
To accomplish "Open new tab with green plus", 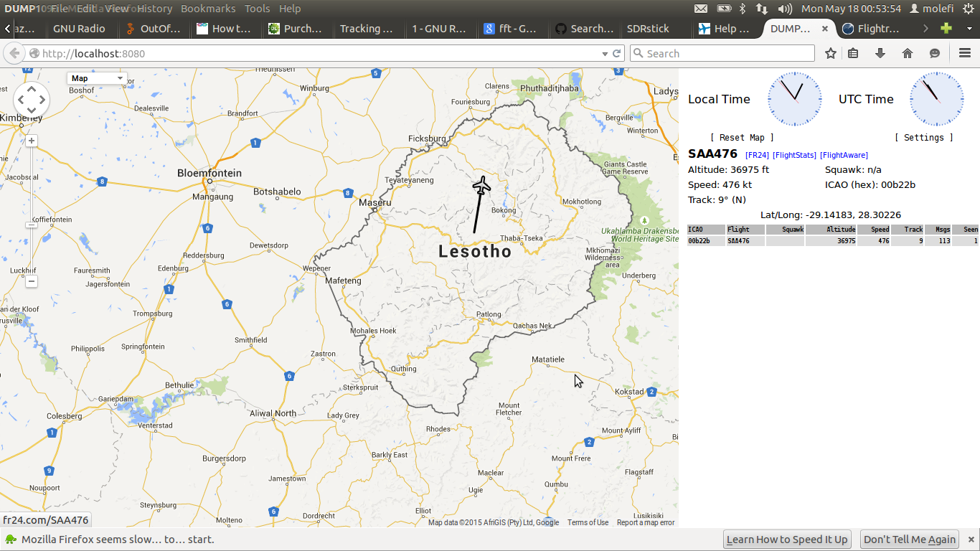I will [x=946, y=29].
